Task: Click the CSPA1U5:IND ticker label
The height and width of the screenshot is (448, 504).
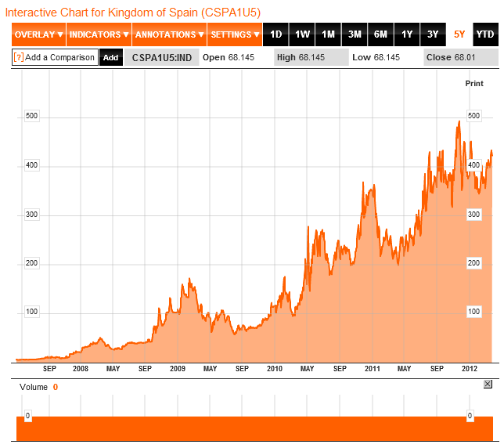Action: (x=162, y=57)
